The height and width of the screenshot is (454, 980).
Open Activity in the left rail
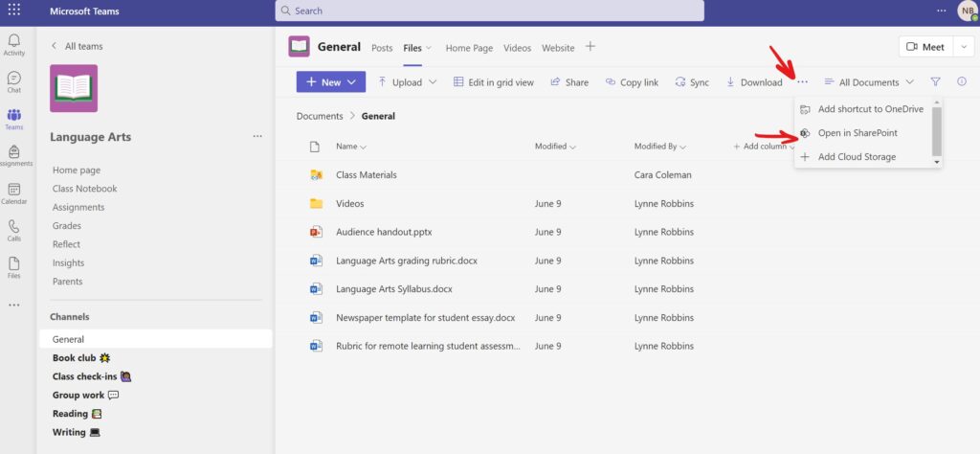click(x=13, y=45)
